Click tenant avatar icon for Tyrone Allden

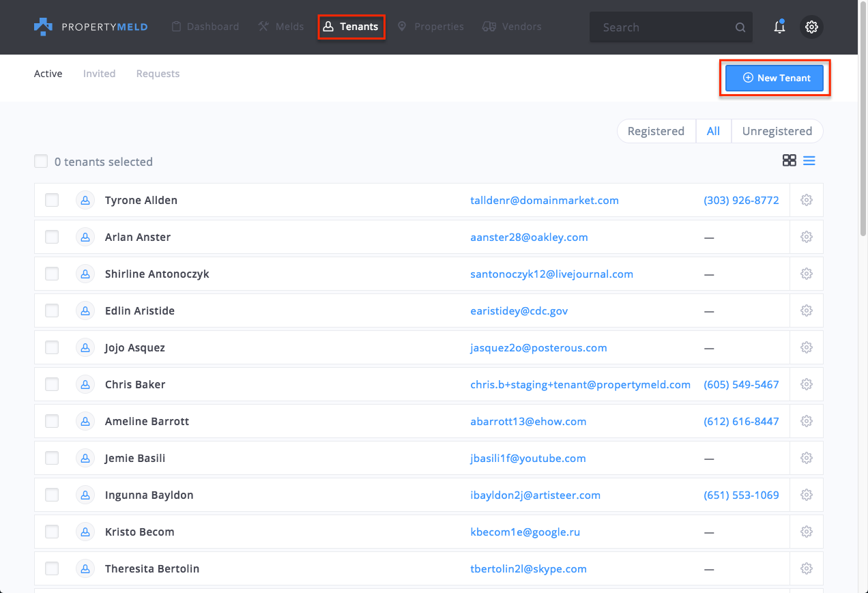pos(85,200)
